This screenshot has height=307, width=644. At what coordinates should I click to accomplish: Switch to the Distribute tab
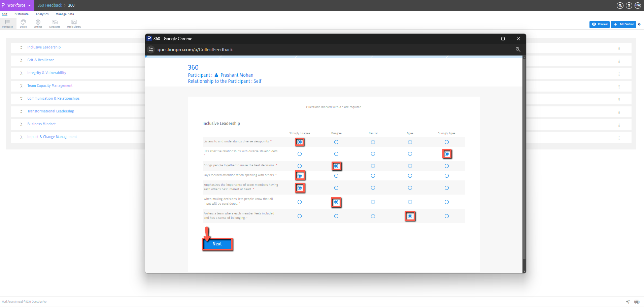(22, 14)
